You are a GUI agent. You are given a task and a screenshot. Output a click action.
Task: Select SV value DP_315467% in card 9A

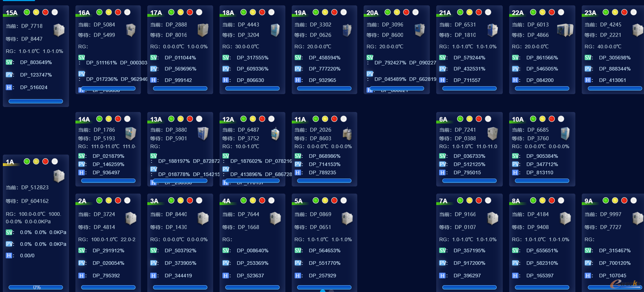tap(615, 250)
